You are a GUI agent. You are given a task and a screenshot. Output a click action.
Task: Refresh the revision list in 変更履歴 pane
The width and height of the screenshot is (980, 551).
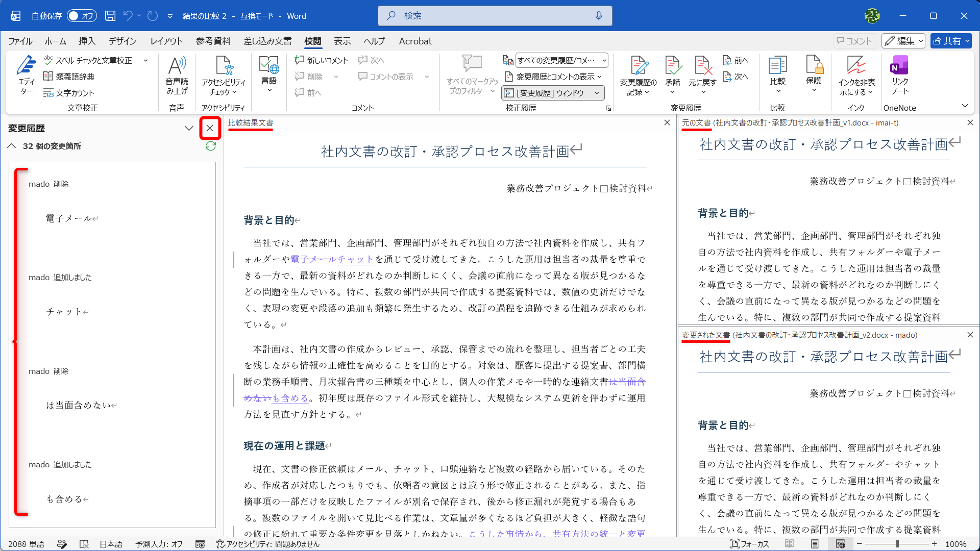[210, 146]
